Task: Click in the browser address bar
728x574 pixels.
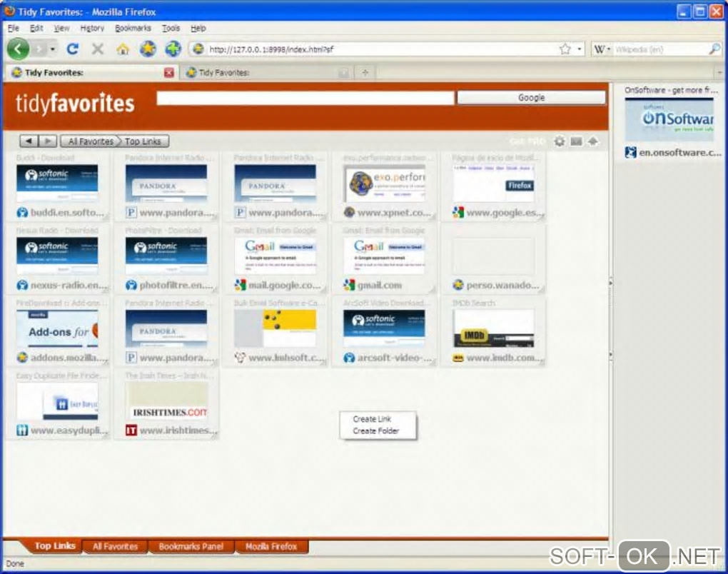Action: point(380,49)
